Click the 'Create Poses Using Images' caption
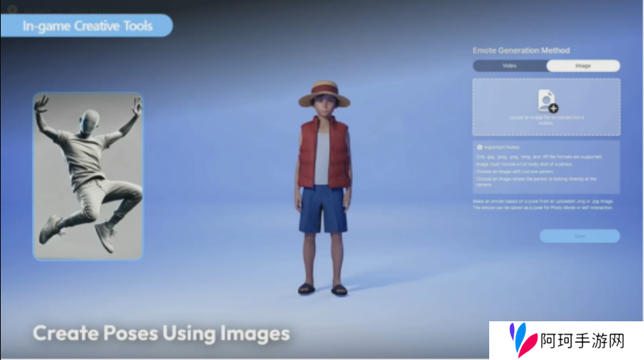 [162, 333]
